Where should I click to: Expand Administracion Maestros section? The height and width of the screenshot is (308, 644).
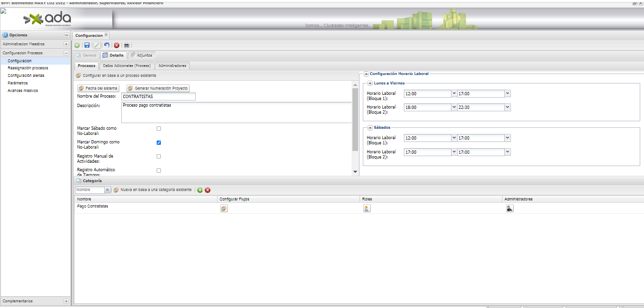pos(66,44)
